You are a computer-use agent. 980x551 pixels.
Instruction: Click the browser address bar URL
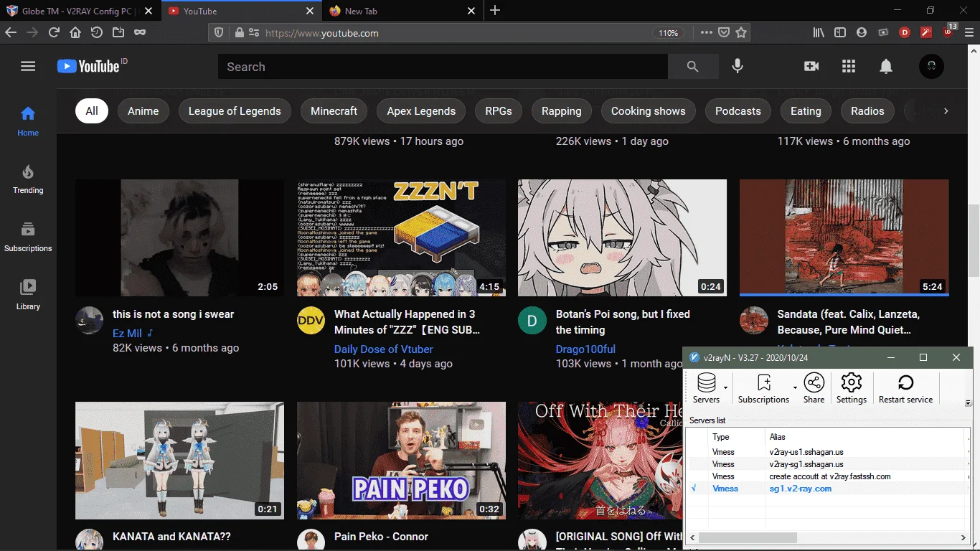click(322, 33)
